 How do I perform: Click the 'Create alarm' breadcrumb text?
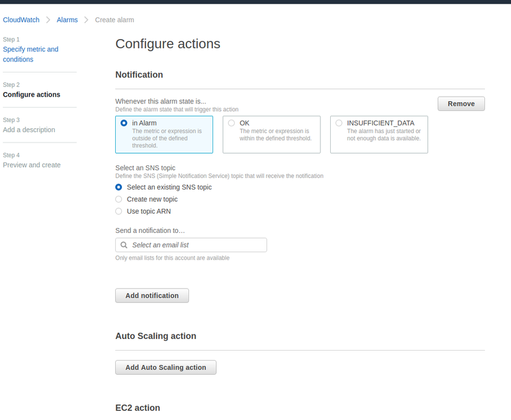[115, 20]
